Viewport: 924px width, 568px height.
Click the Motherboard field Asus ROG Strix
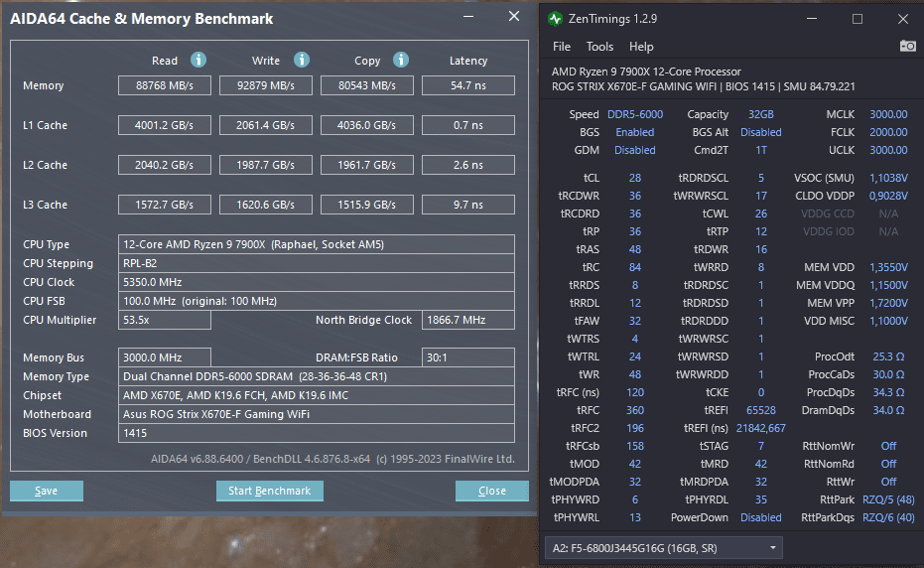pos(317,414)
